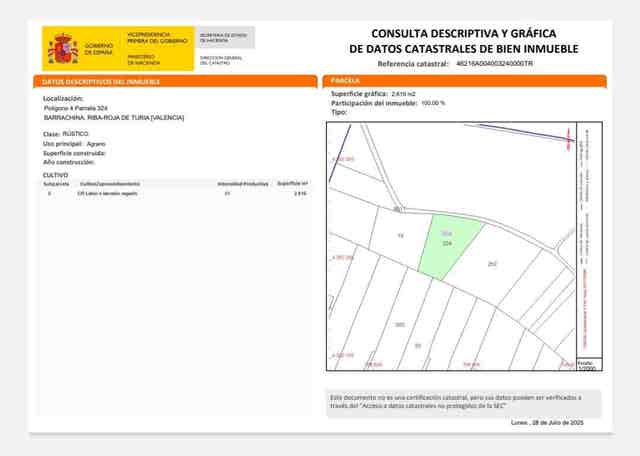Click the cadastral reference number 46216A004003240000TR

pyautogui.click(x=494, y=63)
